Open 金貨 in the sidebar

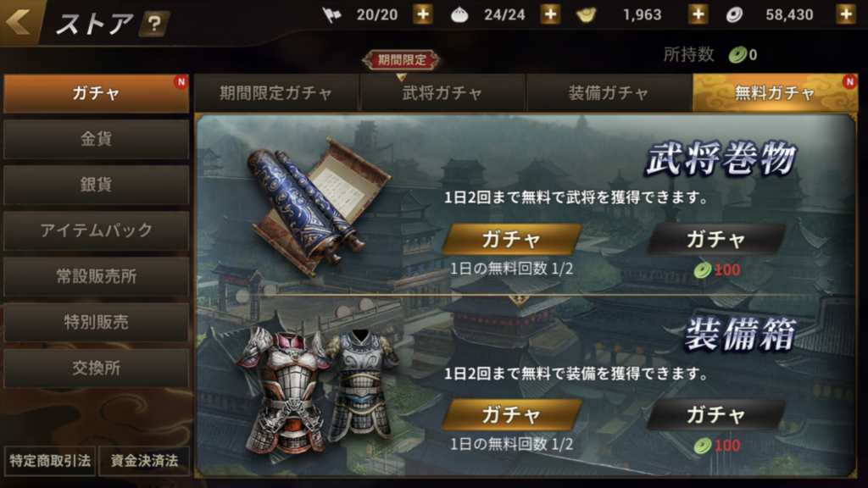coord(96,139)
